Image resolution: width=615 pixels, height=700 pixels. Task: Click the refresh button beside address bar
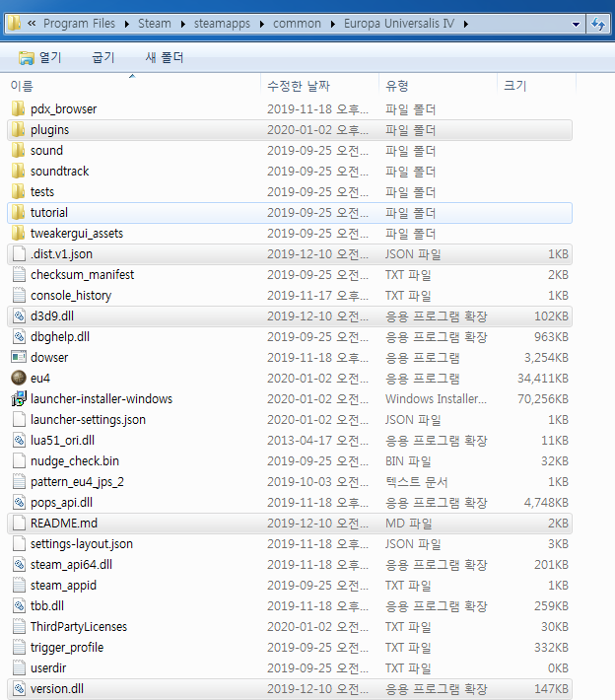[598, 24]
